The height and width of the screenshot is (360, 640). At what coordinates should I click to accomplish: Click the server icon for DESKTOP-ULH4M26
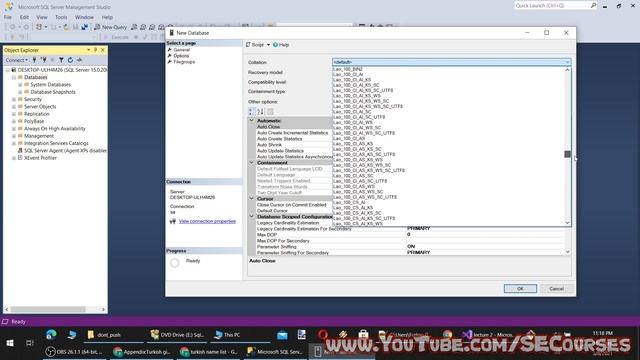point(13,70)
